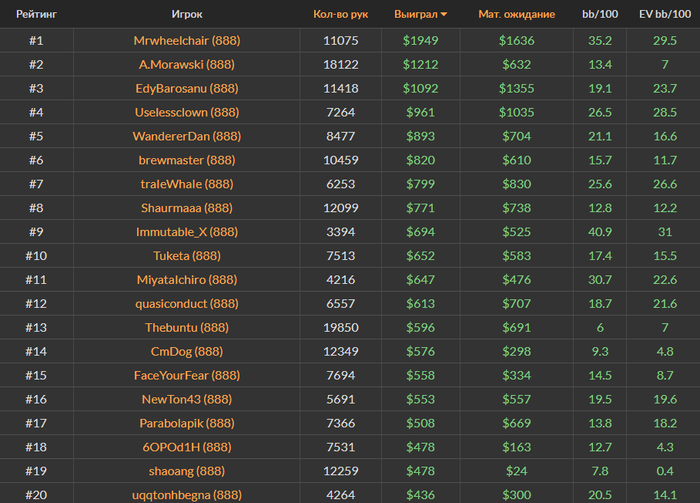The width and height of the screenshot is (700, 503).
Task: Click the Игрок column header
Action: 187,14
